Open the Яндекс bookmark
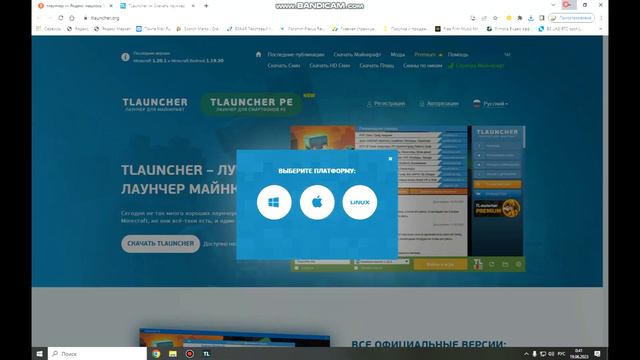Viewport: 640px width, 360px height. point(78,29)
